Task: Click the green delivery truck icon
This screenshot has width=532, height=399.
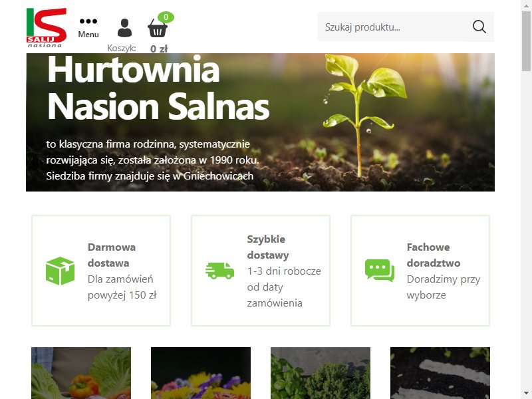Action: point(220,271)
